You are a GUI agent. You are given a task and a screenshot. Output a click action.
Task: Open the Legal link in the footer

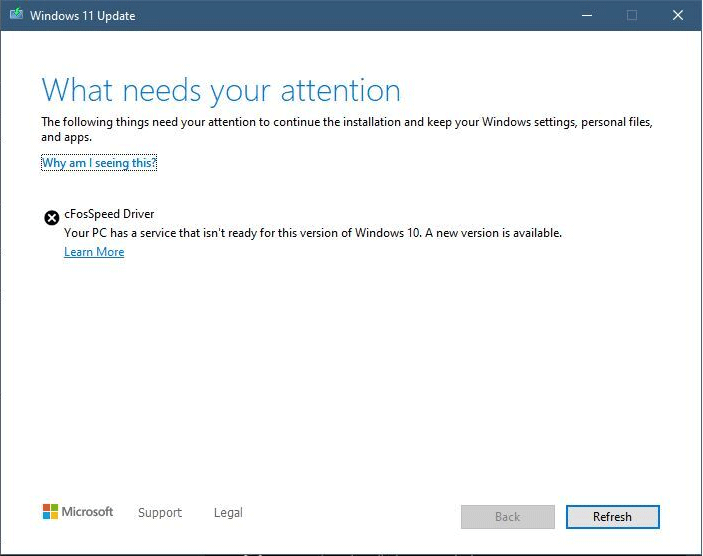tap(228, 513)
